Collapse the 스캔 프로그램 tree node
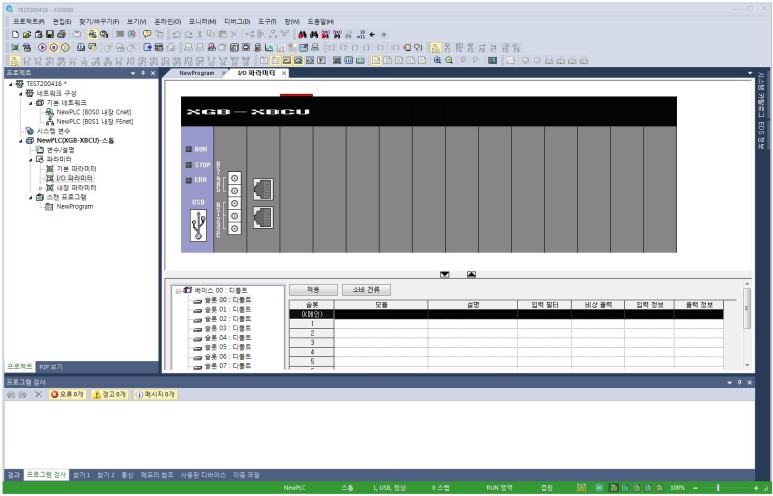This screenshot has width=773, height=496. point(31,197)
